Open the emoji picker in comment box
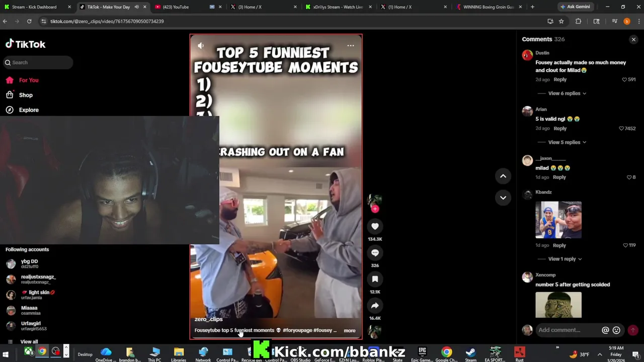This screenshot has height=362, width=644. click(616, 330)
